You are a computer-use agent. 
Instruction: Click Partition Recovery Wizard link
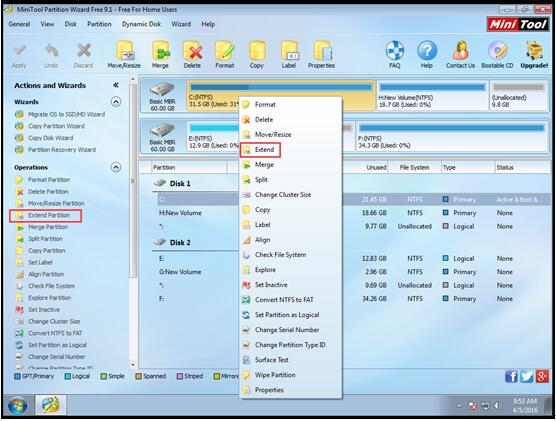[x=62, y=150]
